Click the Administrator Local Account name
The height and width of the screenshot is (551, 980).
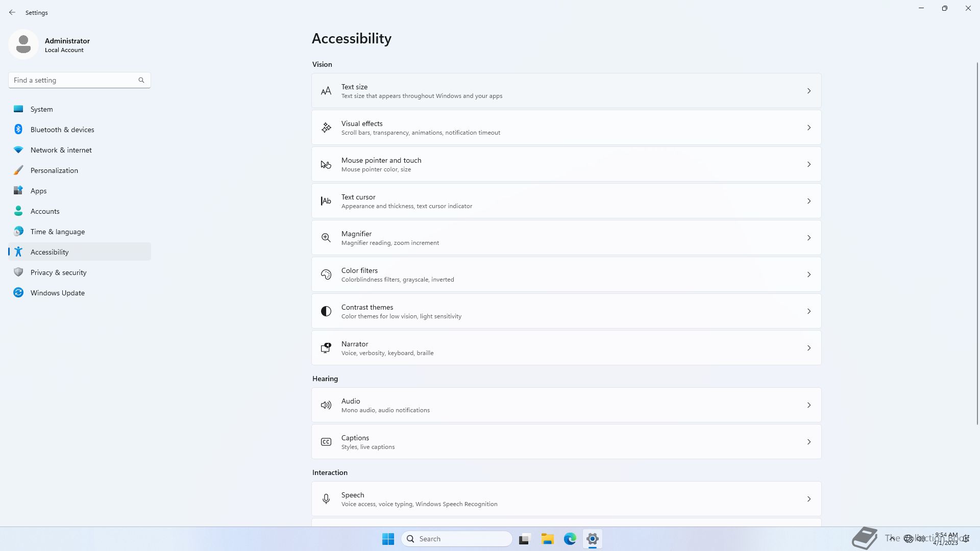(x=67, y=45)
